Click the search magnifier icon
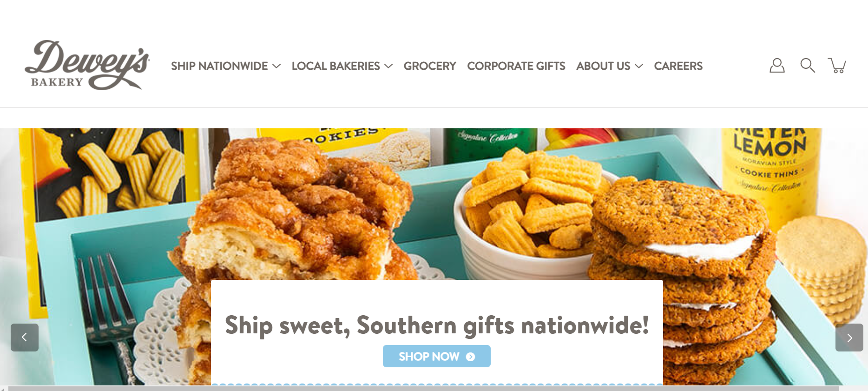The image size is (868, 391). pos(808,65)
